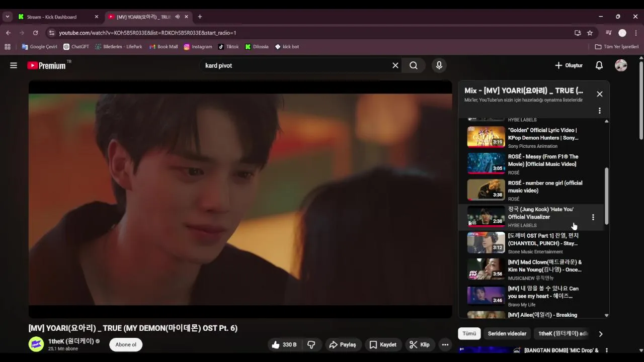644x362 pixels.
Task: Open 1theK channel avatar
Action: pos(36,344)
